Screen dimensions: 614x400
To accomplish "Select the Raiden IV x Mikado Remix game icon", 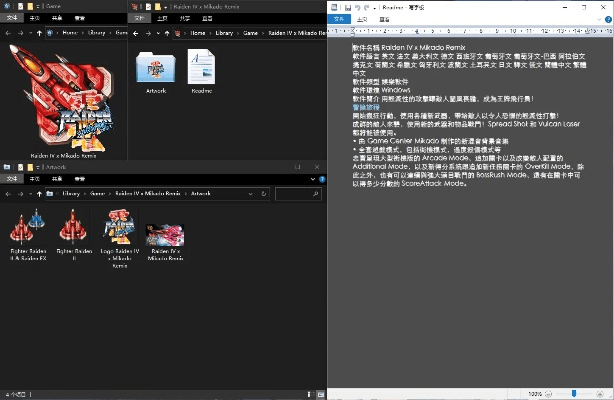I will point(63,101).
